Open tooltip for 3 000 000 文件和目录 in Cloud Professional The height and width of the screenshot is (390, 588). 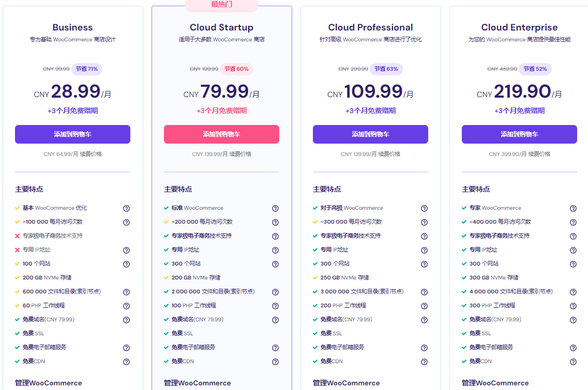(425, 291)
